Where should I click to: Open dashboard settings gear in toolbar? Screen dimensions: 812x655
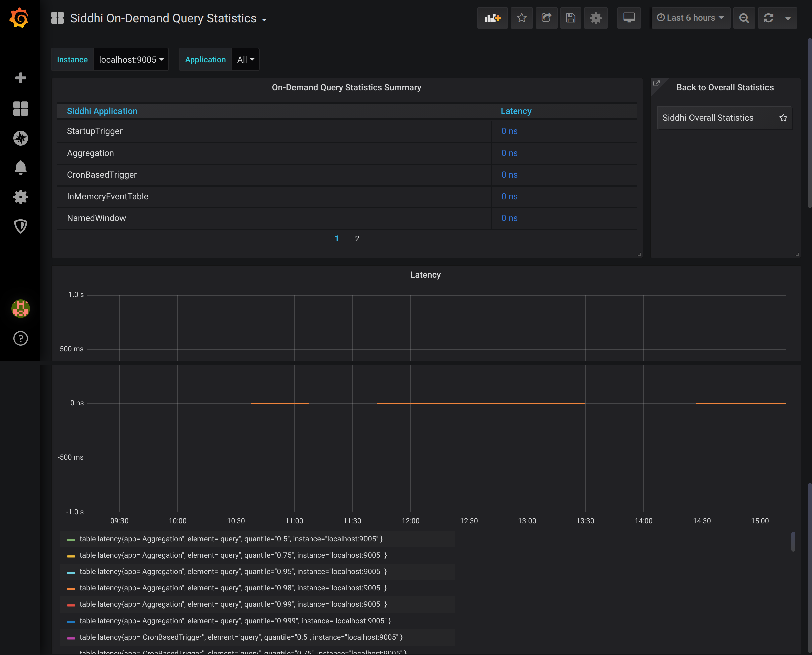point(596,18)
